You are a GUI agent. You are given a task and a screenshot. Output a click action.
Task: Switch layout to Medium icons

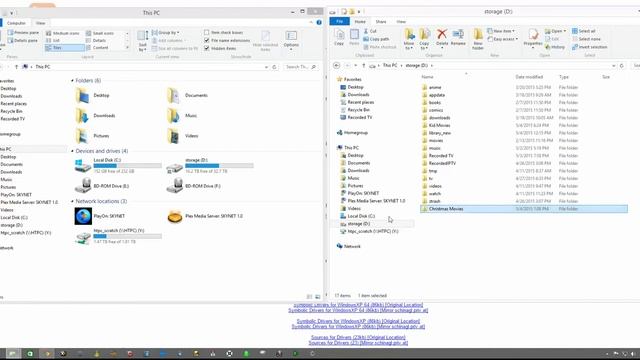[62, 33]
